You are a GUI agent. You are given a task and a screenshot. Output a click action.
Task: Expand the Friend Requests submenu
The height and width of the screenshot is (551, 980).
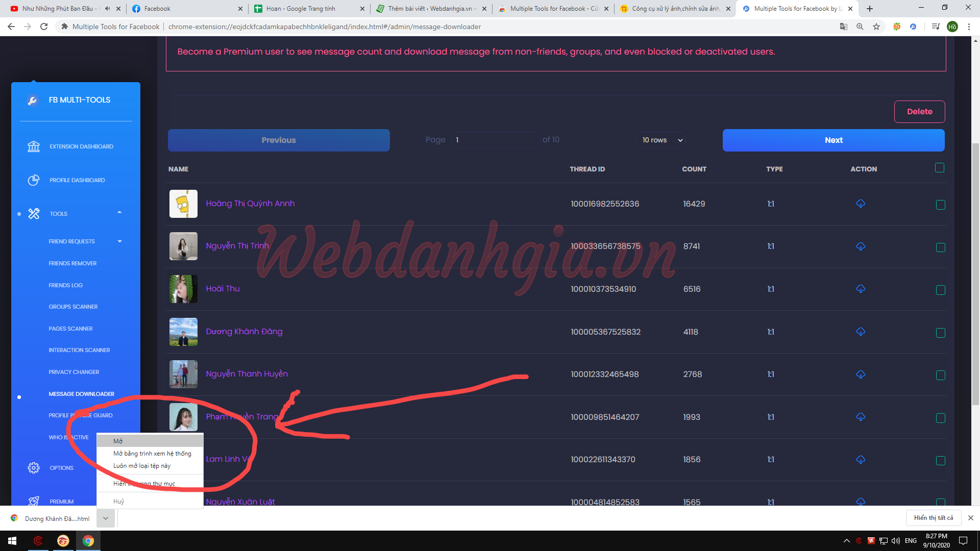coord(119,241)
